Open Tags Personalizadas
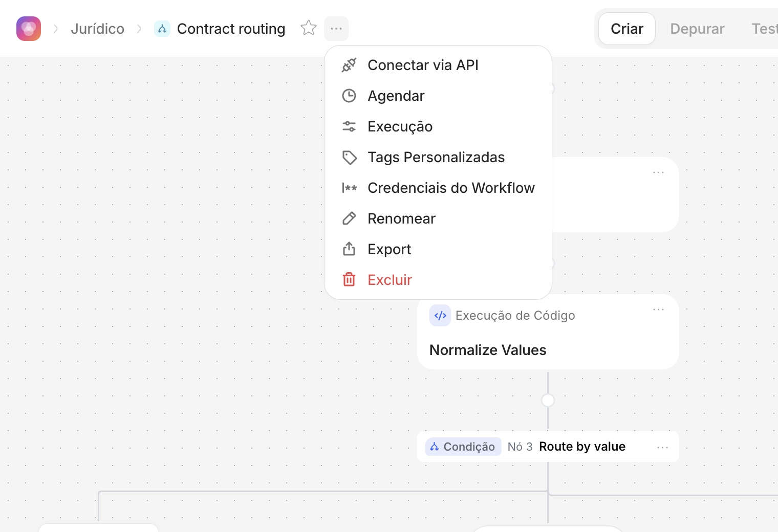778x532 pixels. (x=438, y=157)
